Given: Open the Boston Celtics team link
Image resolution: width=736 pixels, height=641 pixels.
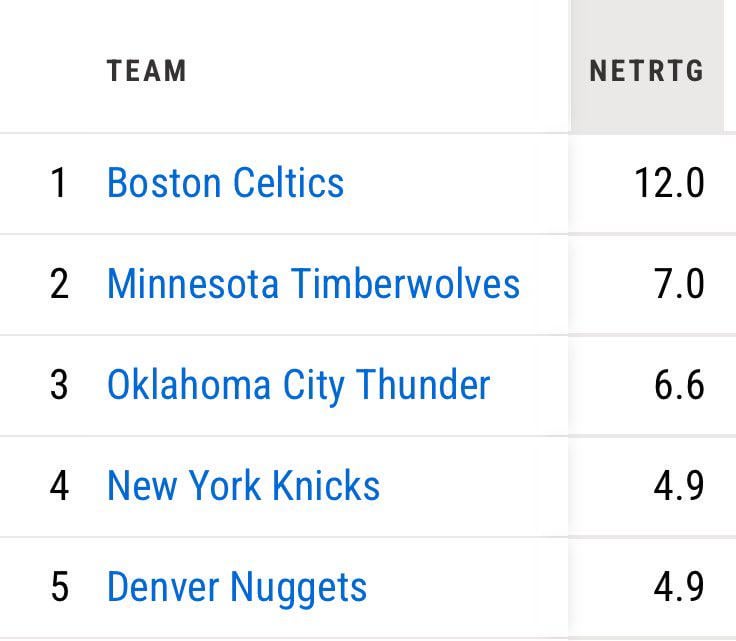Looking at the screenshot, I should tap(225, 183).
